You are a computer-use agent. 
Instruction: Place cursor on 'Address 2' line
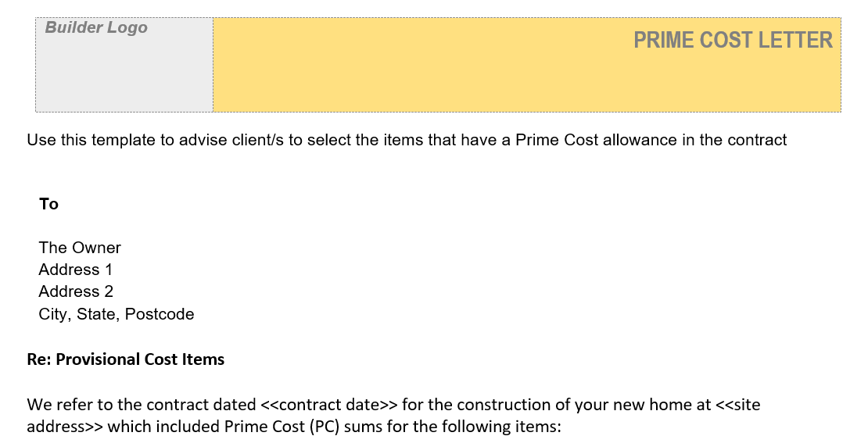76,291
